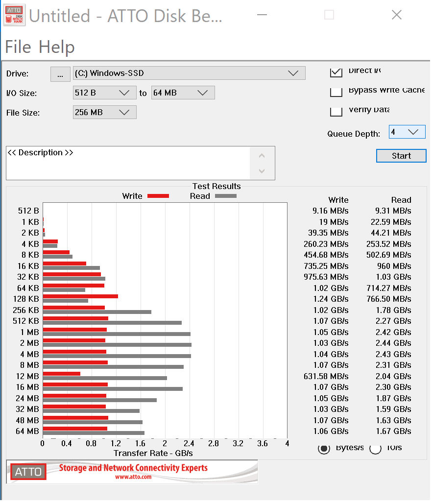Click the gray Read legend swatch
Image resolution: width=432 pixels, height=504 pixels.
tap(226, 196)
